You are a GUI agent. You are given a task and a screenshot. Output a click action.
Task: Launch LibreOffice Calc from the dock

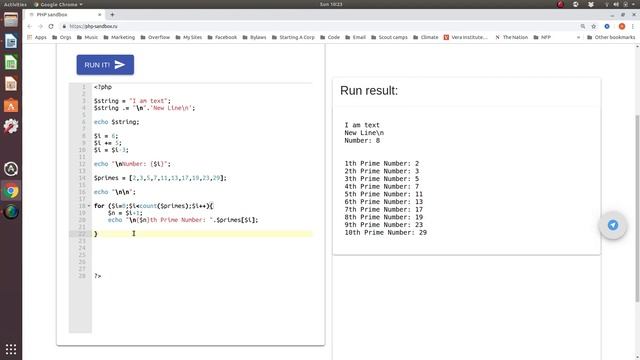[11, 62]
